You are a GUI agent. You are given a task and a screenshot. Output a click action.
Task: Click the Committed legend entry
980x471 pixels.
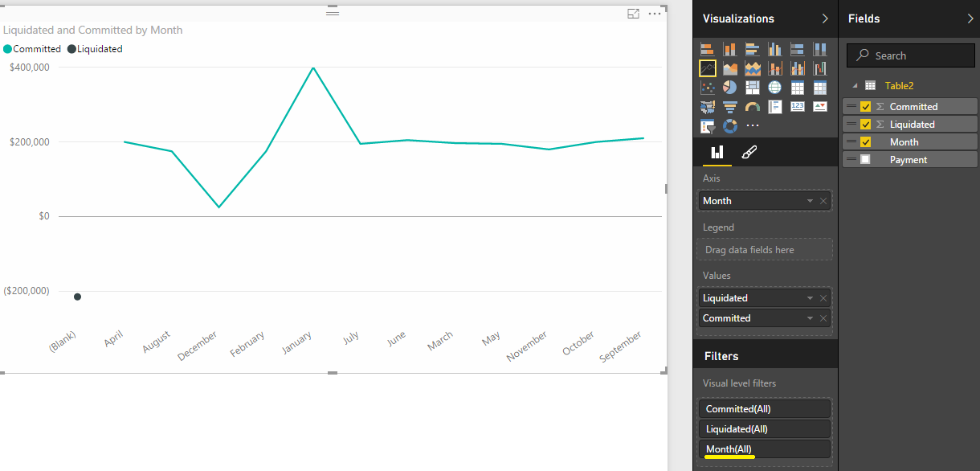(x=32, y=49)
